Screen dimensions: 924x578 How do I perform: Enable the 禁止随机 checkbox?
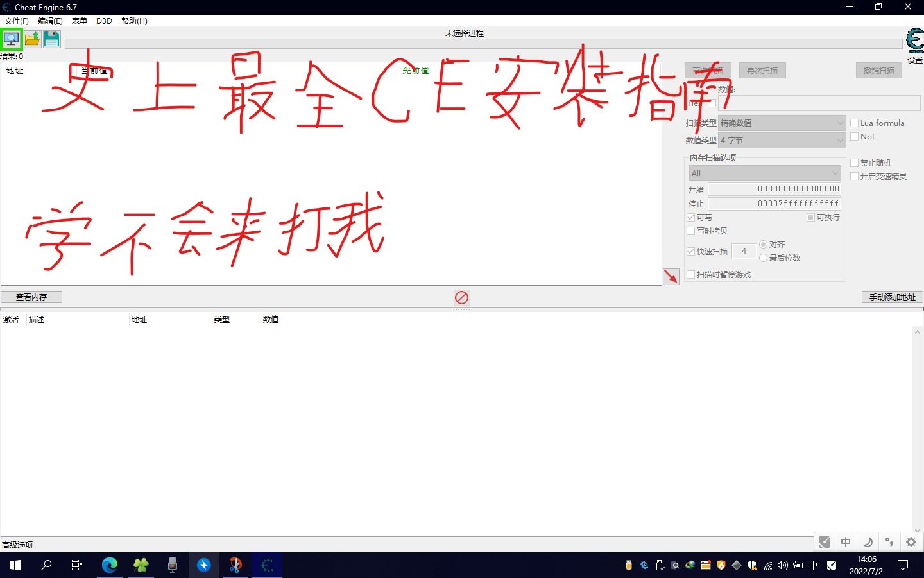tap(855, 162)
